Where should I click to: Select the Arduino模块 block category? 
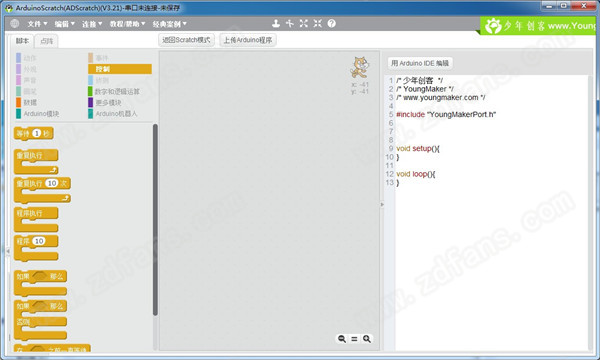coord(38,114)
